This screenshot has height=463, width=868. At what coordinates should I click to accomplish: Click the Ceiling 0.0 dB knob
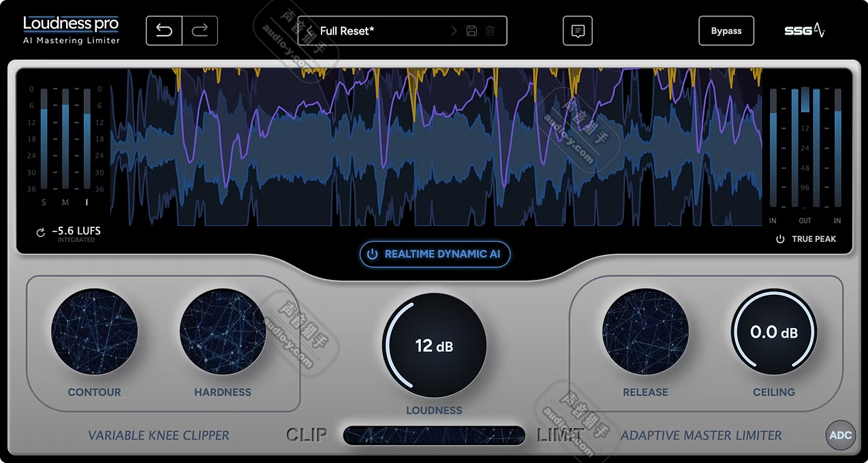pyautogui.click(x=774, y=332)
